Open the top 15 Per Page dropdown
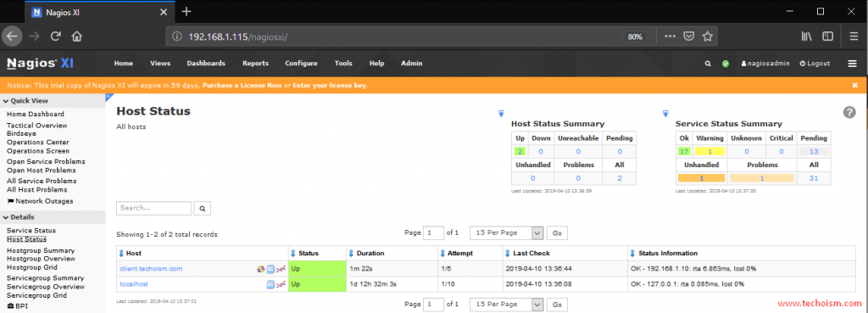 (x=507, y=233)
